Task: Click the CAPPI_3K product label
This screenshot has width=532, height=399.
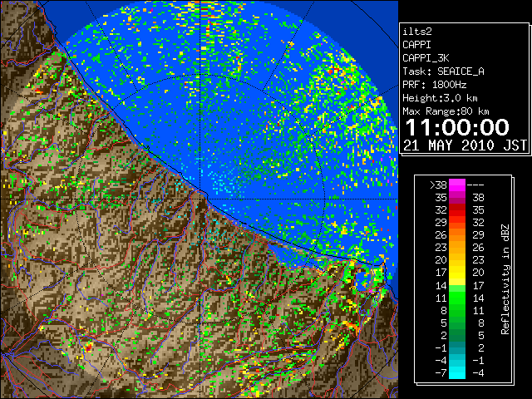Action: [426, 58]
